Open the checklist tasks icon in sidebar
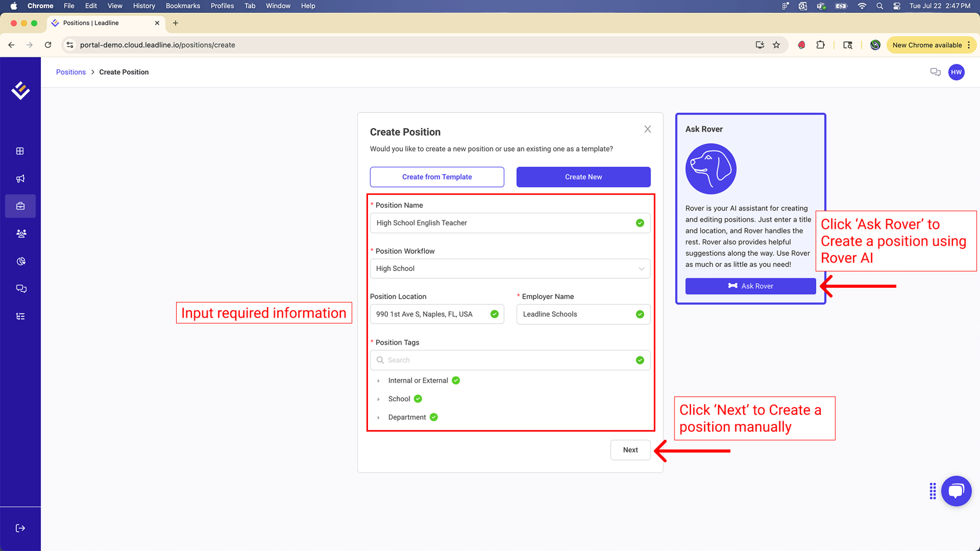 click(20, 316)
